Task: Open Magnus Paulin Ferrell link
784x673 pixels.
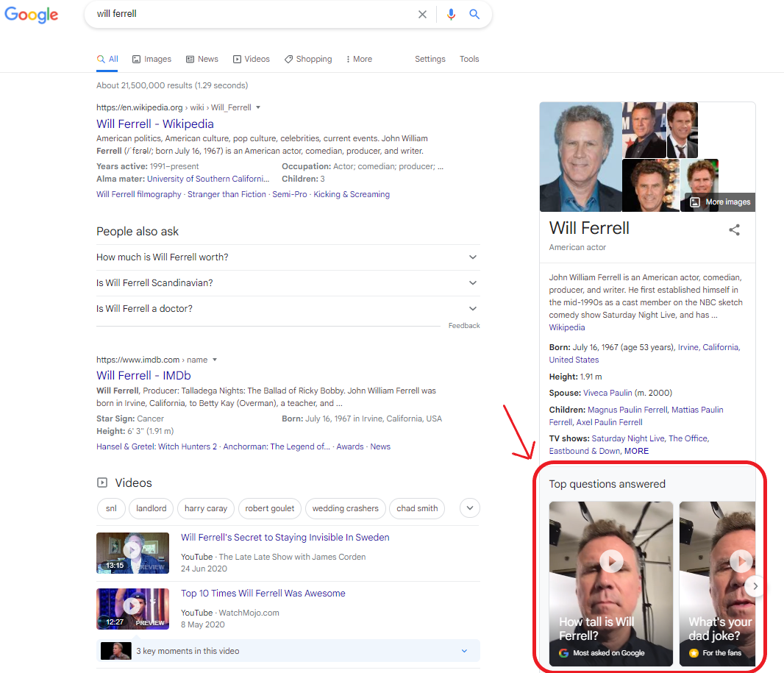Action: coord(627,410)
